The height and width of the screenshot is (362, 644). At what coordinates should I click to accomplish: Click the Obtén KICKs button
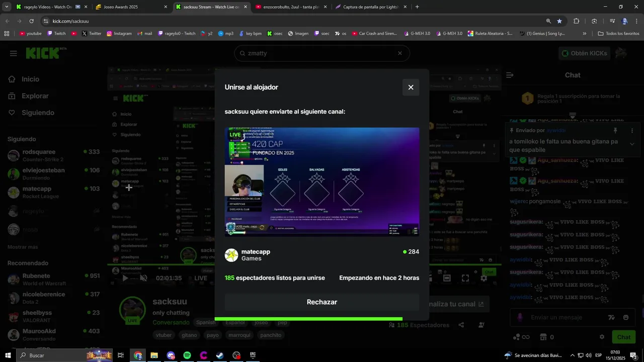584,53
